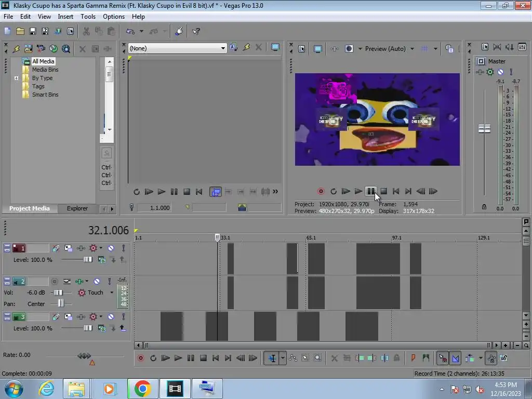Select the Media Bins folder
532x399 pixels.
tap(45, 70)
